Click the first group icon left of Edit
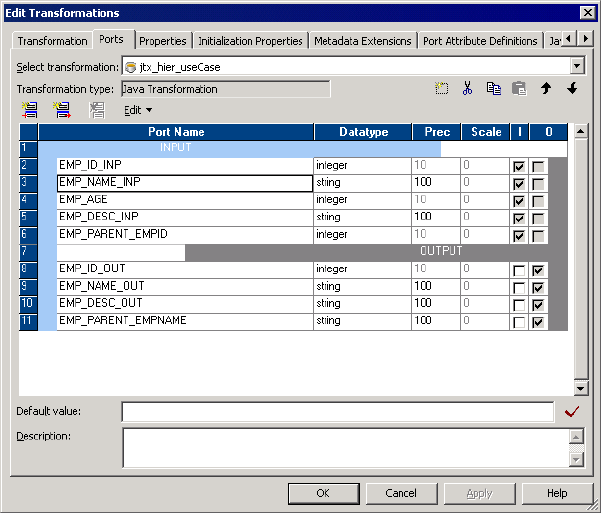The image size is (601, 513). (x=28, y=110)
